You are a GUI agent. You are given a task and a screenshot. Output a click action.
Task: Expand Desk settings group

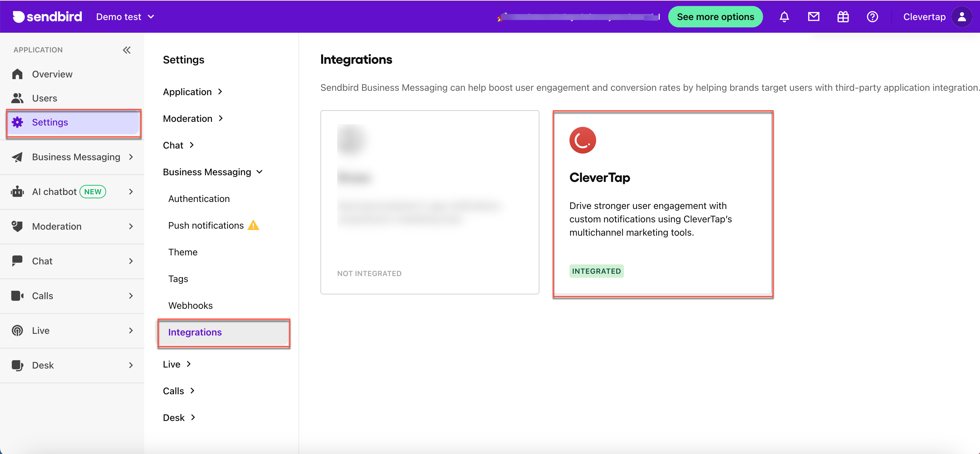pyautogui.click(x=179, y=417)
